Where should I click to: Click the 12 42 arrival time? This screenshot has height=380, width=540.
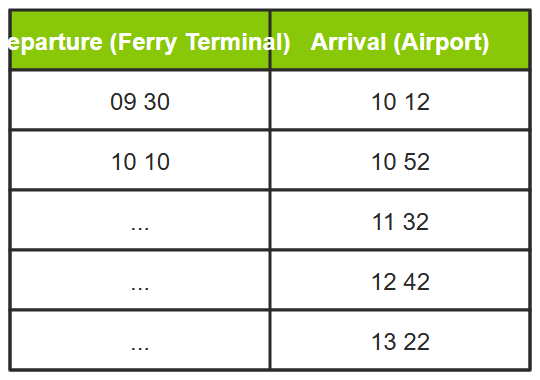coord(400,281)
